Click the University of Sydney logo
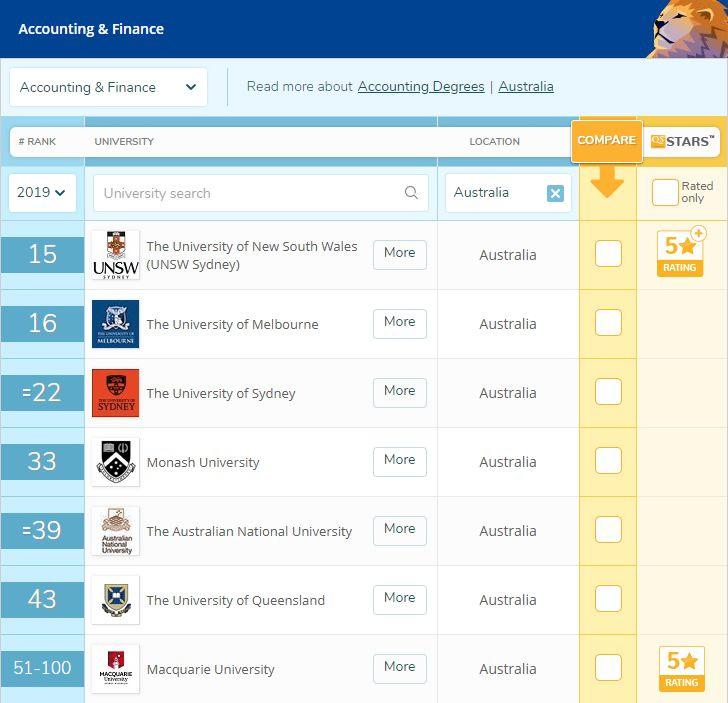This screenshot has width=728, height=703. click(x=115, y=393)
